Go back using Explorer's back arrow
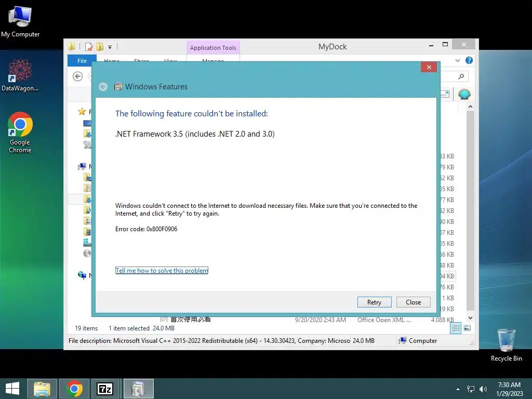This screenshot has height=399, width=532. [x=78, y=76]
